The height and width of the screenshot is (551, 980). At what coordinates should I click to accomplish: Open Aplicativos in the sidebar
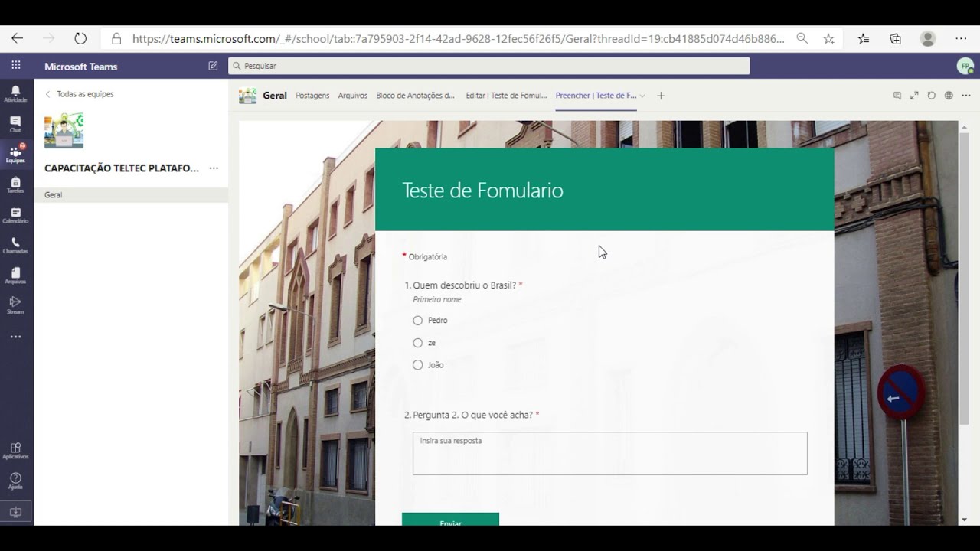coord(15,451)
